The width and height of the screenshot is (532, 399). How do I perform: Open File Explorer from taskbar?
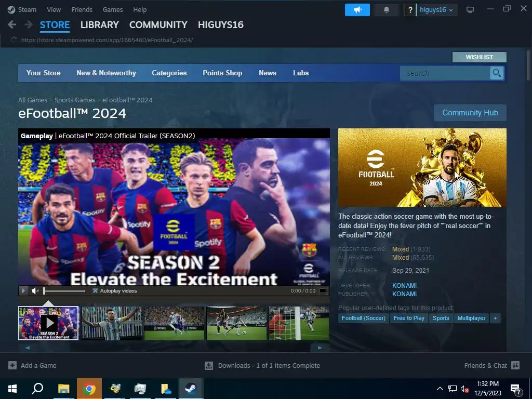coord(63,389)
